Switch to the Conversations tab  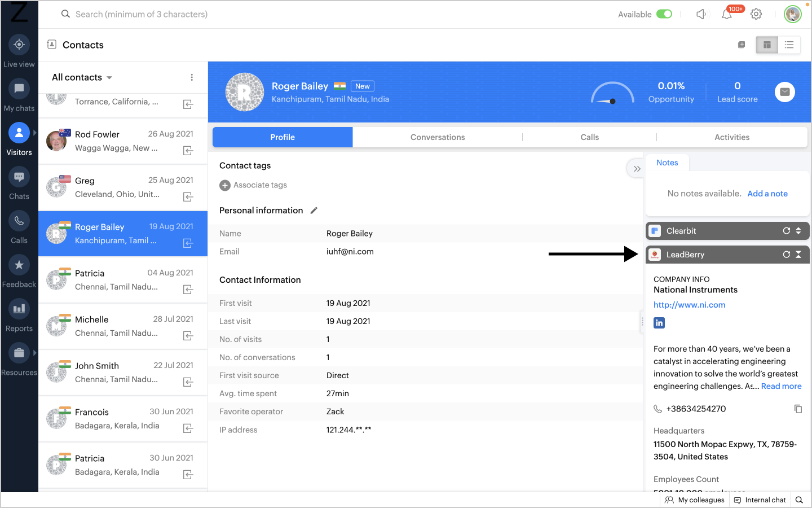tap(438, 137)
